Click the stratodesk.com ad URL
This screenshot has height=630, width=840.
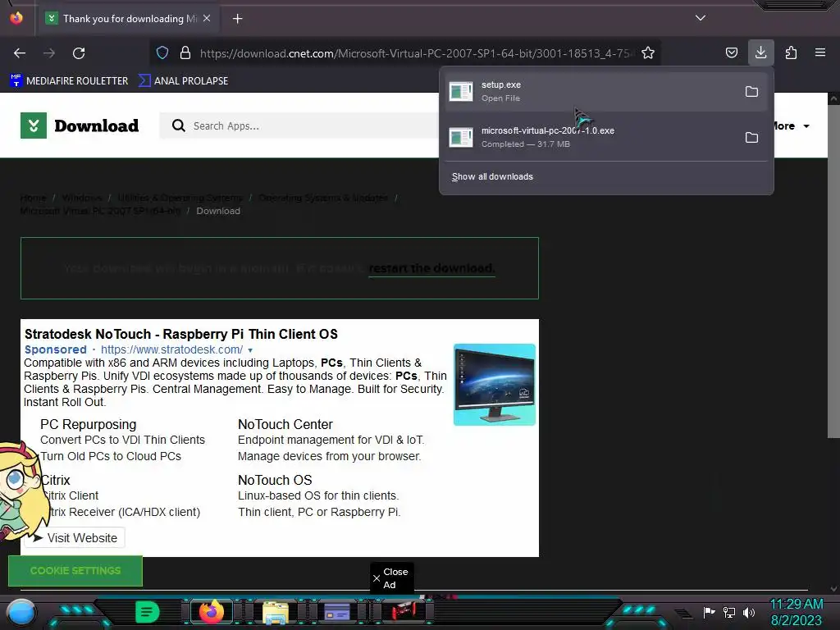click(x=171, y=349)
